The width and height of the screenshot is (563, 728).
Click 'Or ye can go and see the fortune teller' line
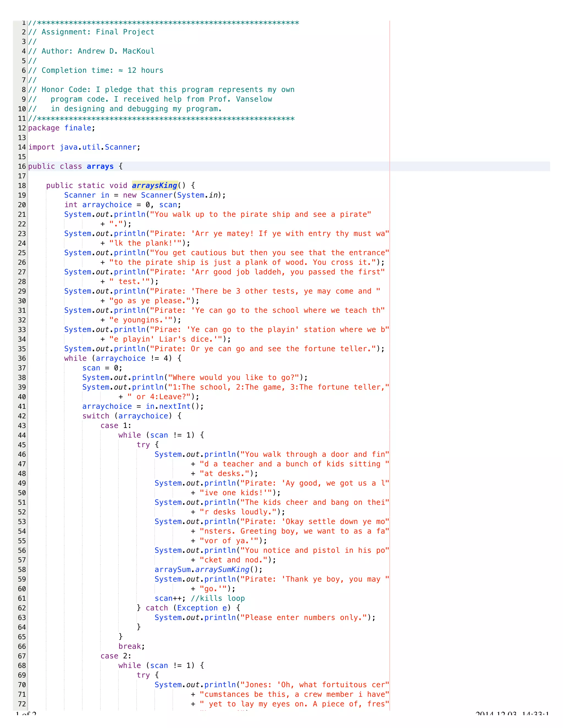tap(224, 349)
